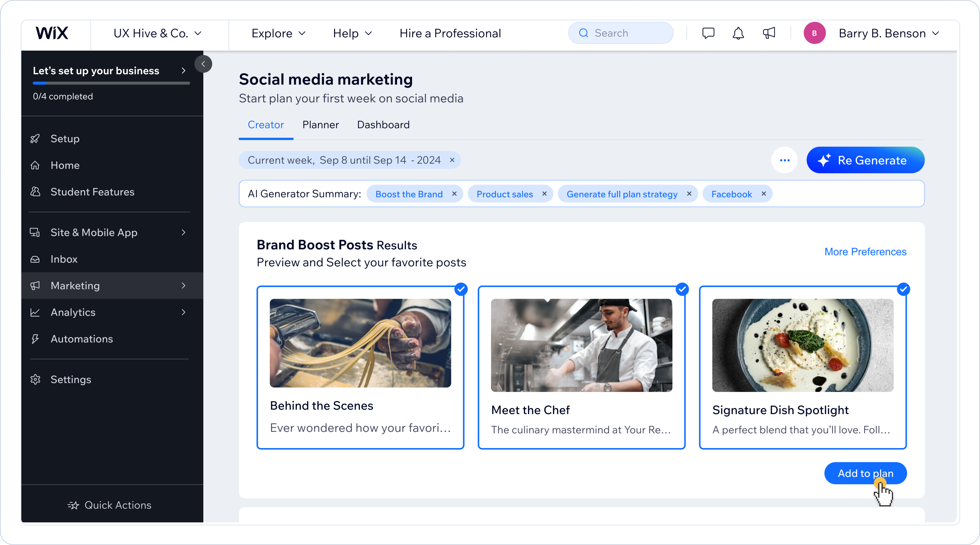
Task: Open the chat messages icon in header
Action: pos(708,33)
